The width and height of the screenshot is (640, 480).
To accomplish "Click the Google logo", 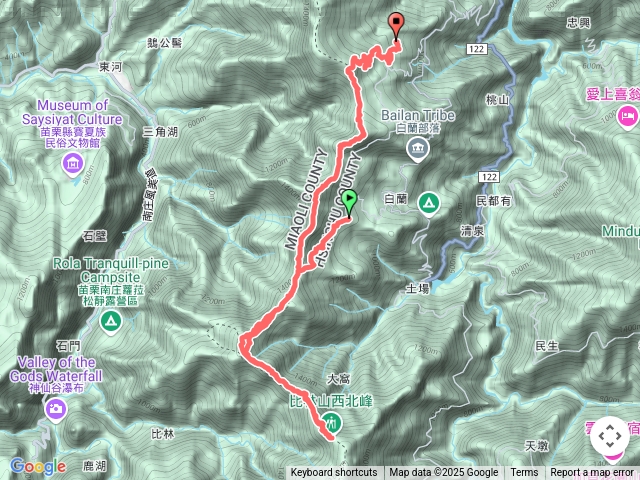I will coord(38,466).
